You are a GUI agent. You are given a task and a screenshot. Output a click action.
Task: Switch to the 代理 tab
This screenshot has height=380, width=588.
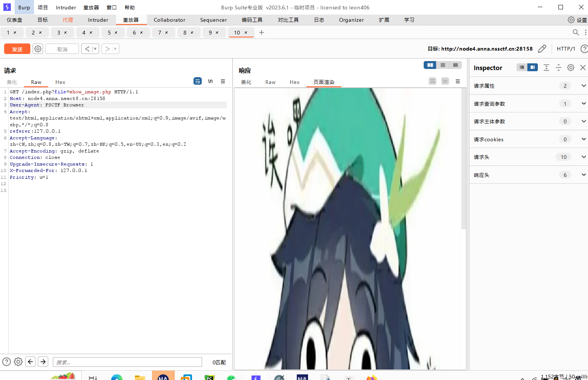(68, 20)
